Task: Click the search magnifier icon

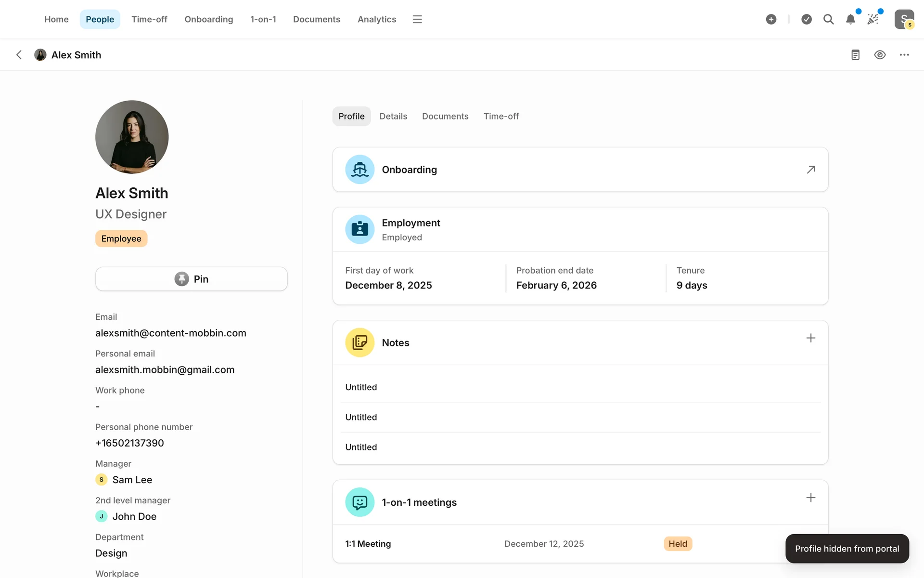Action: point(828,19)
